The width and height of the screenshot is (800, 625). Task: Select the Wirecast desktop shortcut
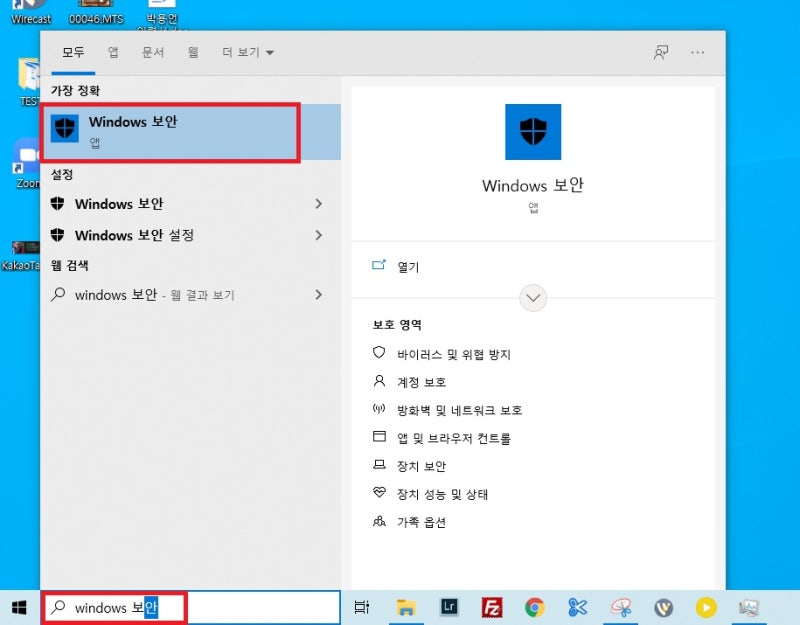coord(31,12)
